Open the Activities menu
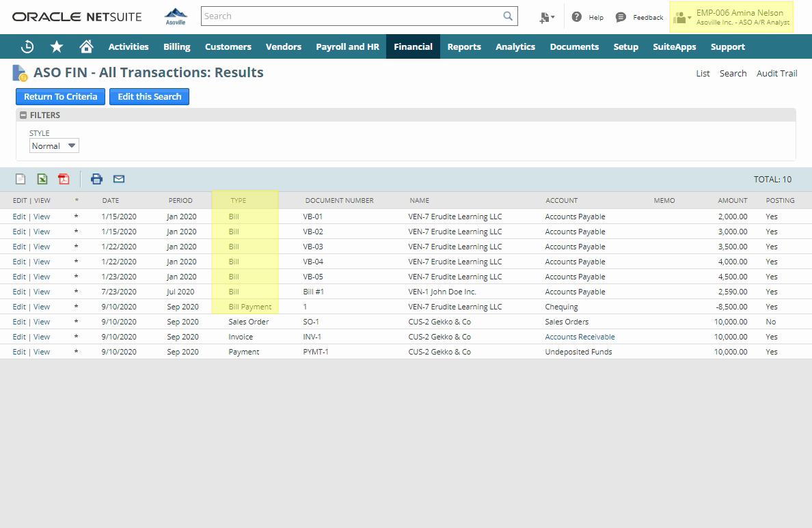 coord(128,46)
